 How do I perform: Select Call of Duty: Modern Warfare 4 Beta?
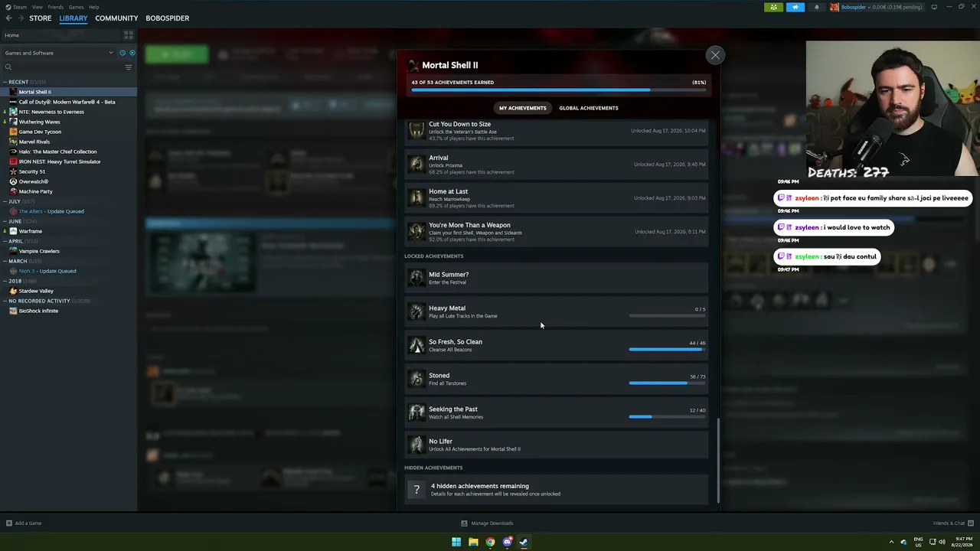tap(68, 102)
